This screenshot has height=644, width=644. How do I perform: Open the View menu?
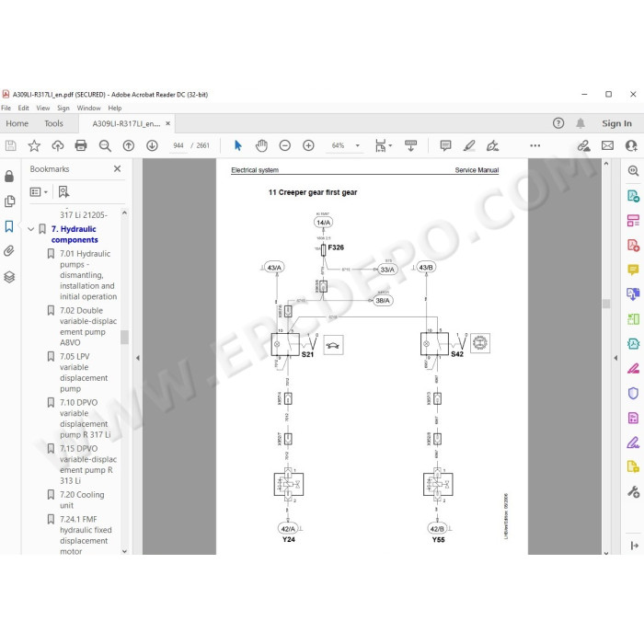click(42, 108)
